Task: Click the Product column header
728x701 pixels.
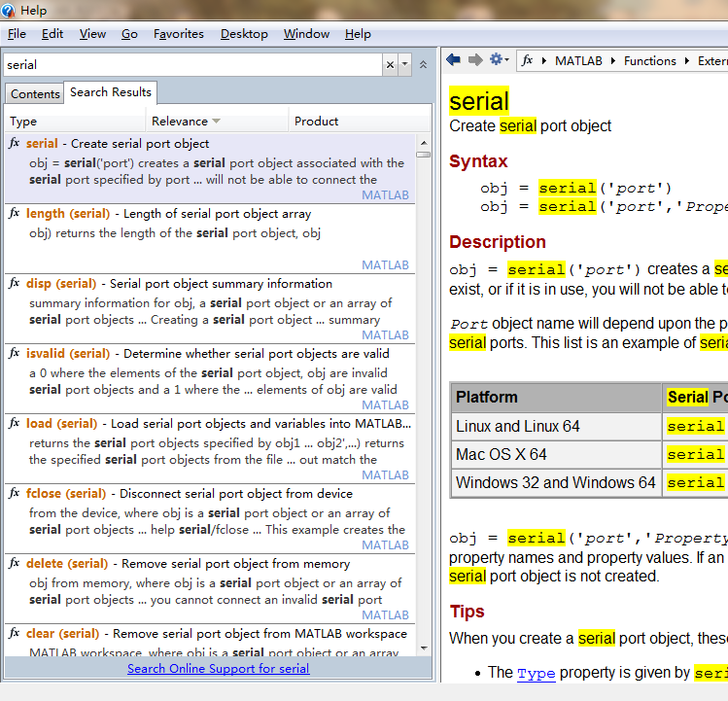Action: tap(317, 122)
